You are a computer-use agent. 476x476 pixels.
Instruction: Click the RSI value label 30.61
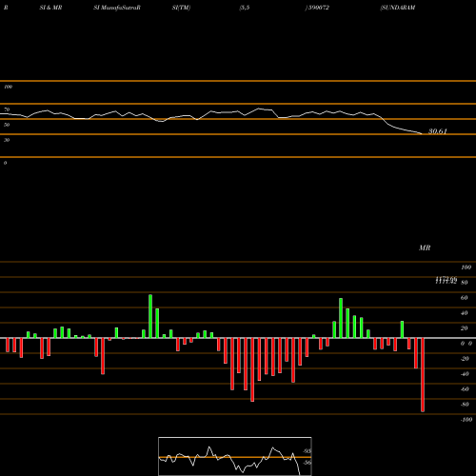point(438,131)
